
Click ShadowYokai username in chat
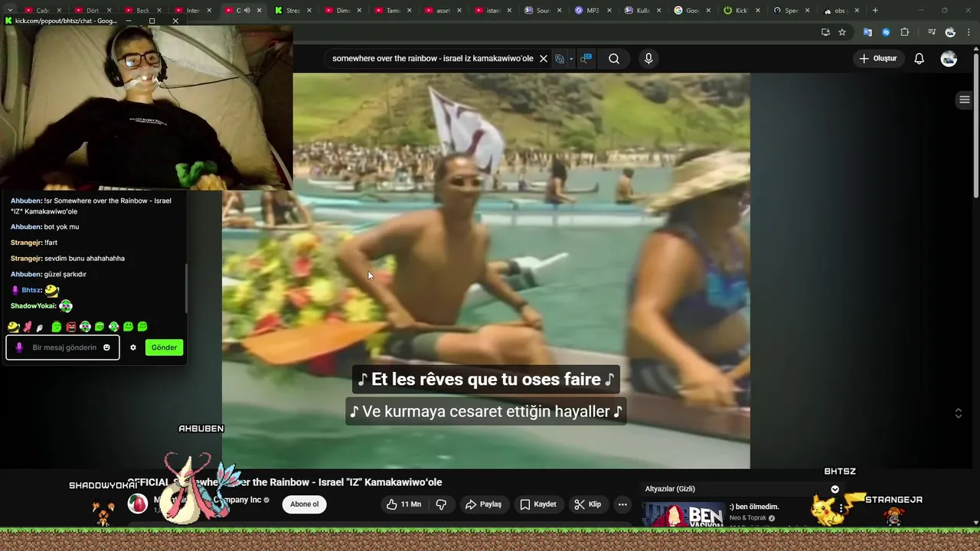pos(33,306)
